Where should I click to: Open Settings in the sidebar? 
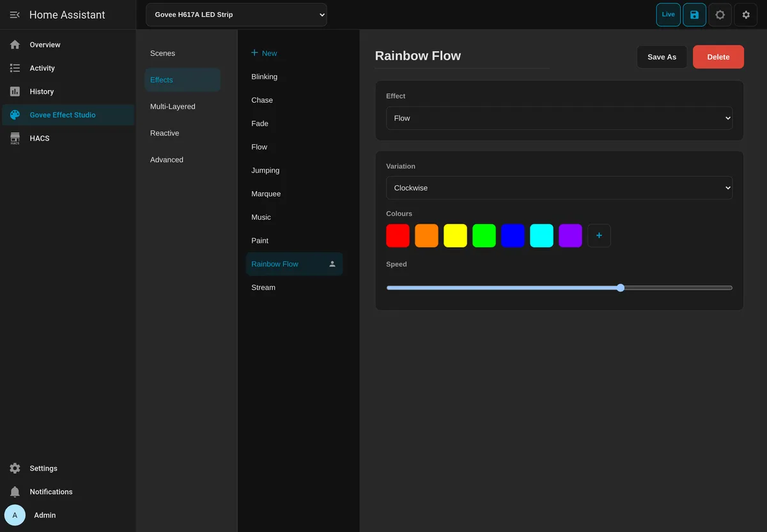coord(68,468)
